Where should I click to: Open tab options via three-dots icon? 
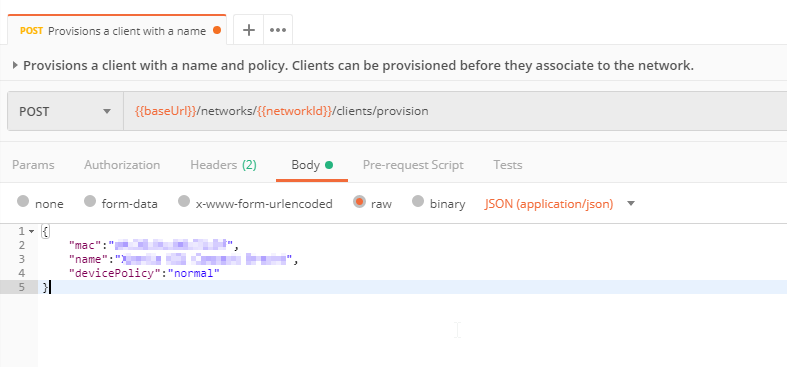point(278,30)
